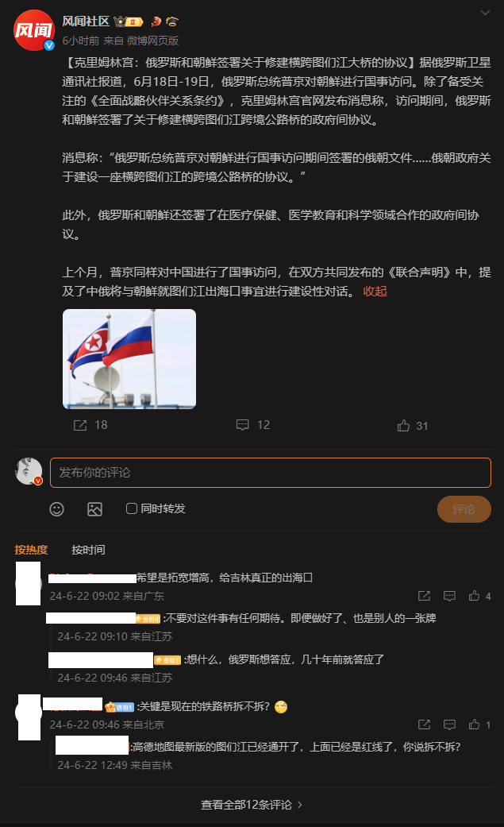Repost the 09:46 comment from 北京
Screen dimensions: 504x827
[425, 725]
